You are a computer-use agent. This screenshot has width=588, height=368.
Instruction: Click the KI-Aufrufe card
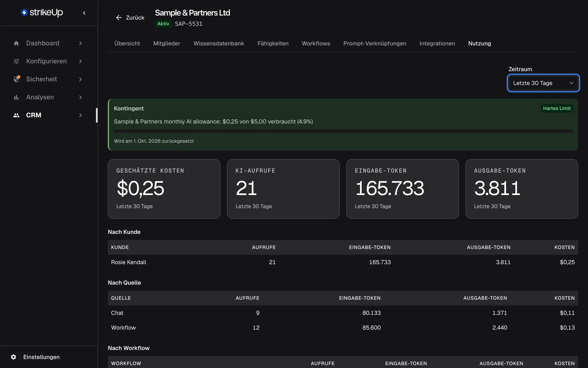(x=283, y=189)
